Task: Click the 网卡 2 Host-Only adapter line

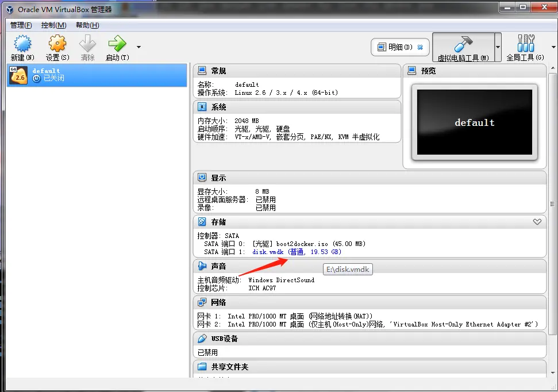Action: (x=368, y=324)
